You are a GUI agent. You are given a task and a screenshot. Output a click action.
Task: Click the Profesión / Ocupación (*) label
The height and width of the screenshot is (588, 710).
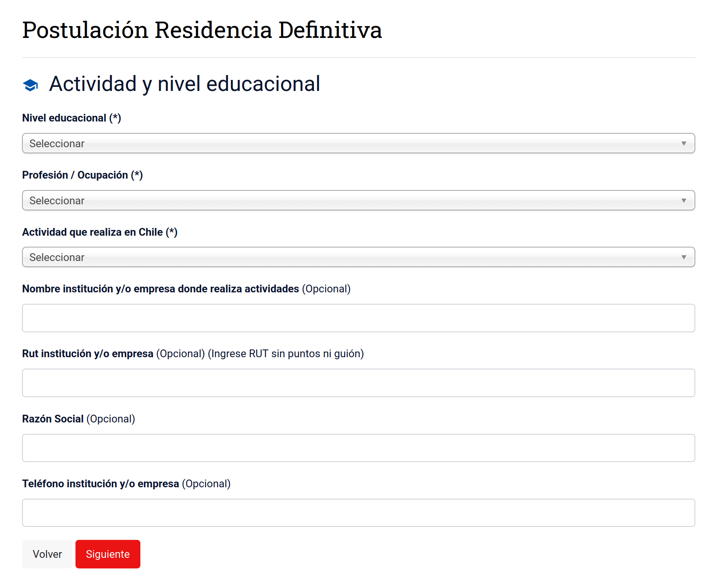point(82,175)
